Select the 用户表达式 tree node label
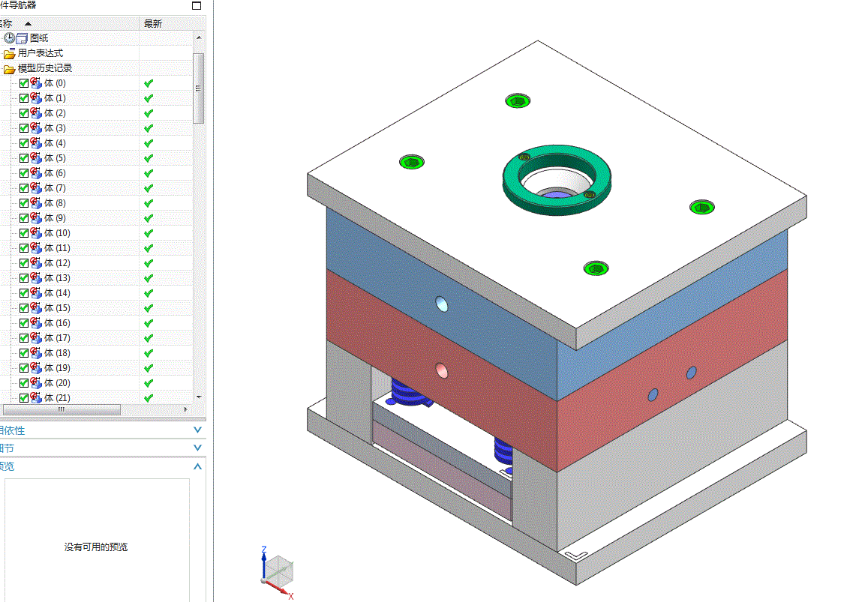Screen dimensions: 868x602 coord(41,53)
